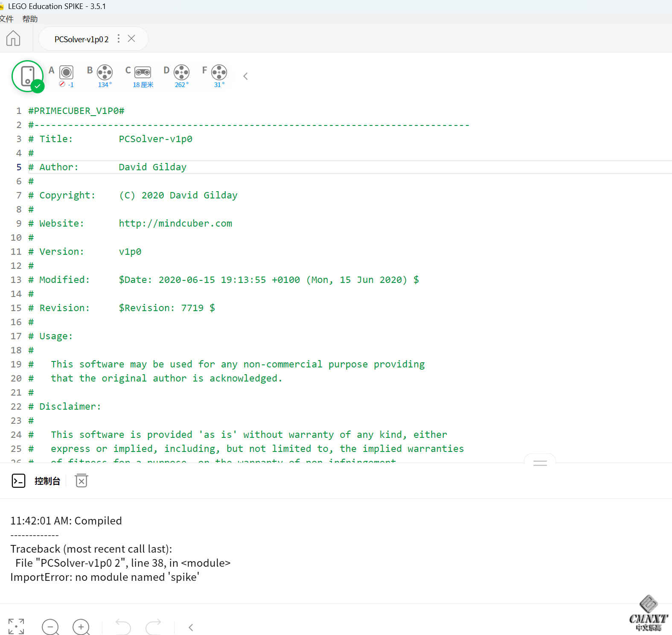Click the Port F value 31°

pos(219,85)
